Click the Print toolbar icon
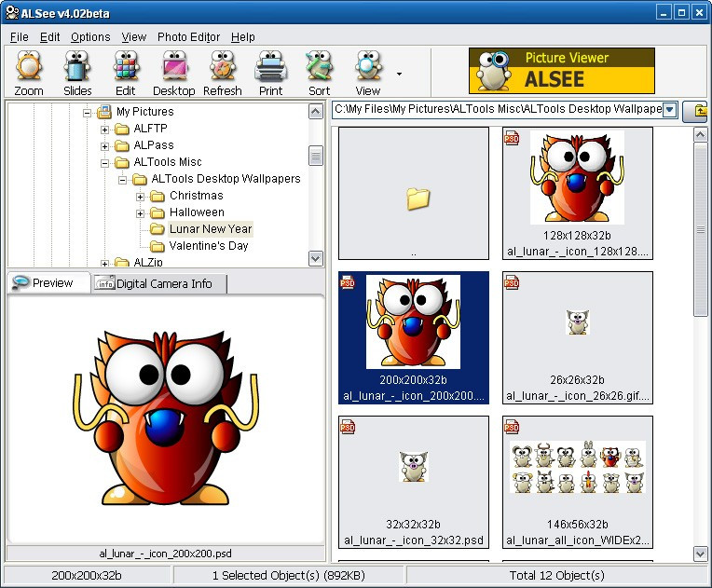The width and height of the screenshot is (712, 588). point(270,73)
